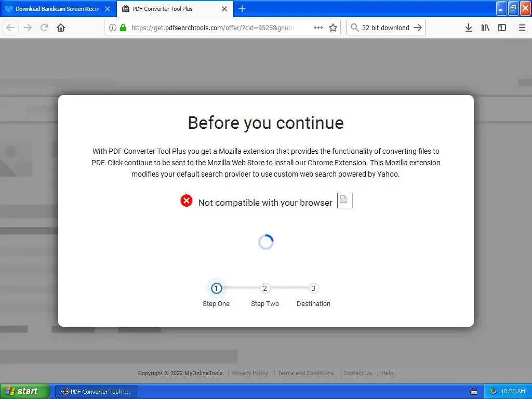Open the Help footer link
The width and height of the screenshot is (532, 399).
pos(387,373)
